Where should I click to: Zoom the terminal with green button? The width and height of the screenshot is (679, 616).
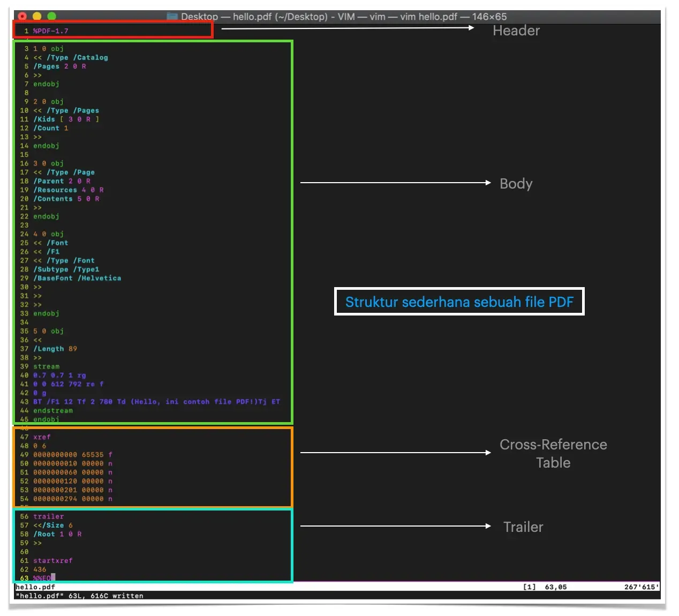[51, 17]
